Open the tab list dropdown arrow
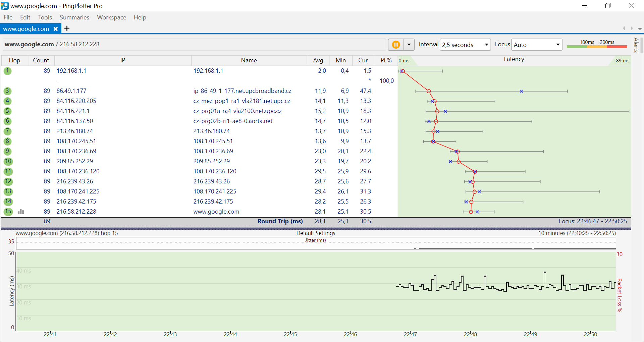 pos(640,29)
